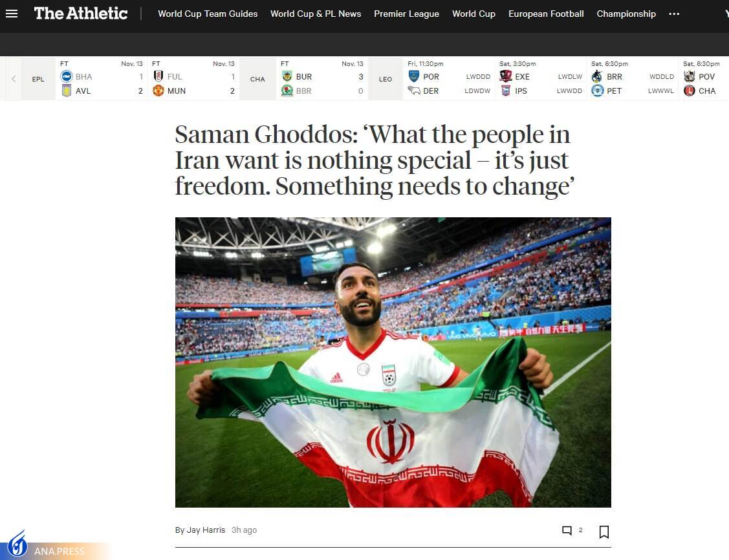Go to the Premier League section
Viewport: 729px width, 560px height.
(x=406, y=14)
